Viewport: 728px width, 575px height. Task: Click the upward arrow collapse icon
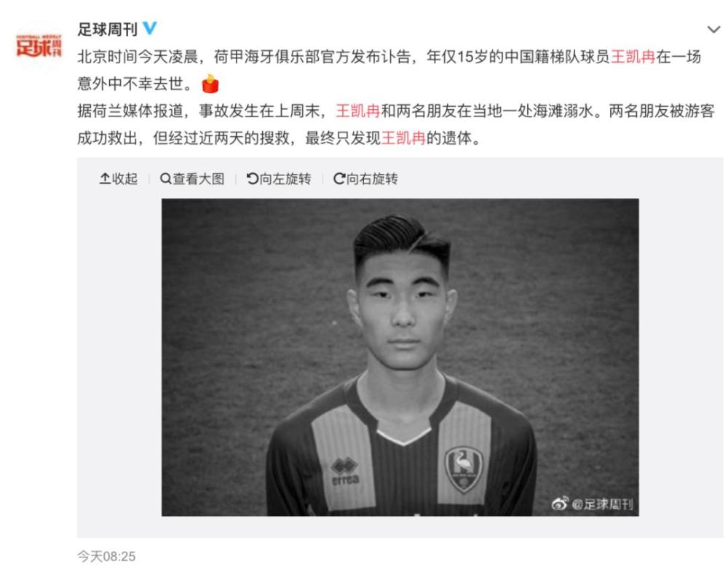[105, 178]
